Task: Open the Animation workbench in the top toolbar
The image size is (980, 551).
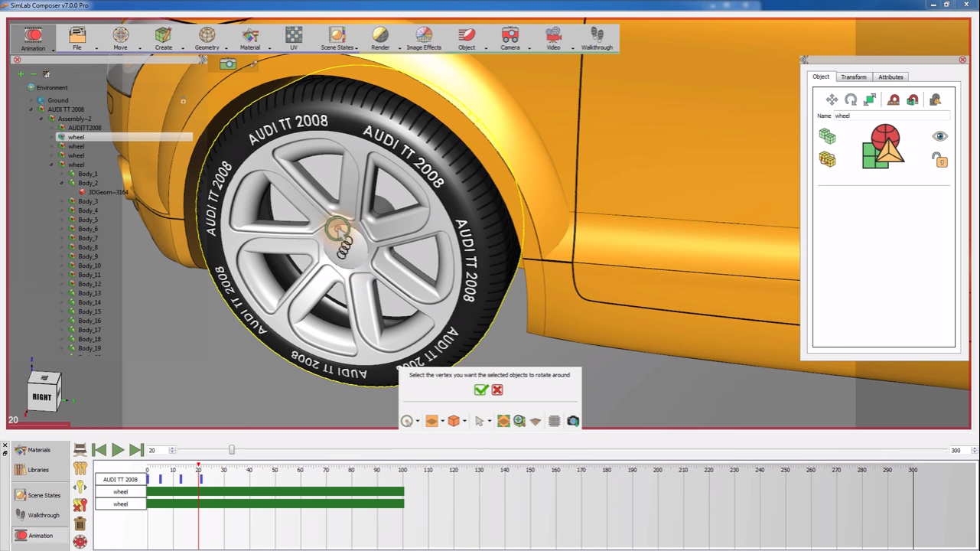Action: coord(33,38)
